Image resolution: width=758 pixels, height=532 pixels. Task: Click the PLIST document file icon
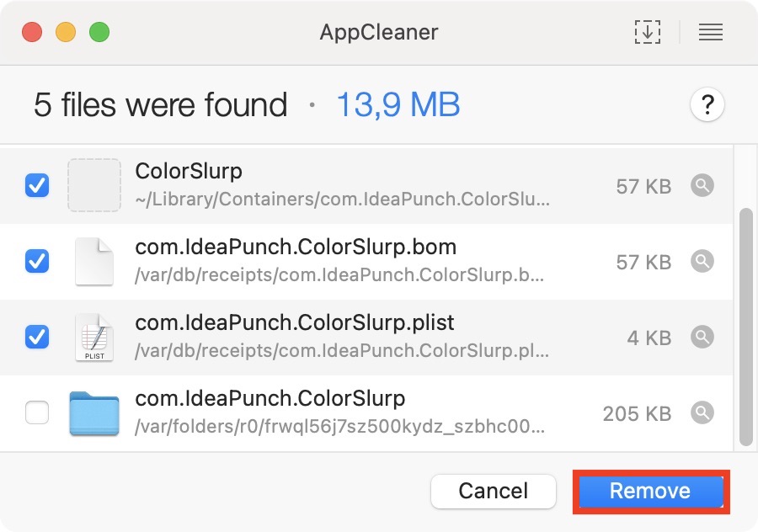(93, 338)
